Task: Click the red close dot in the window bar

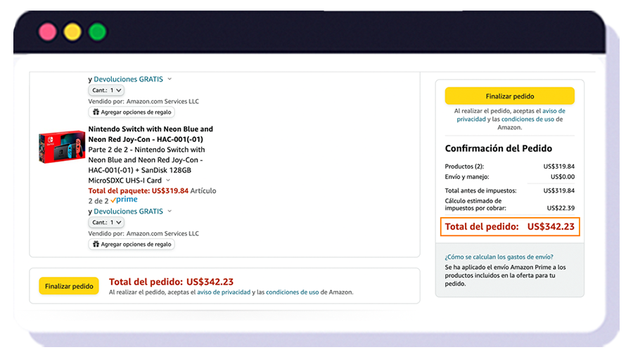Action: click(x=48, y=32)
